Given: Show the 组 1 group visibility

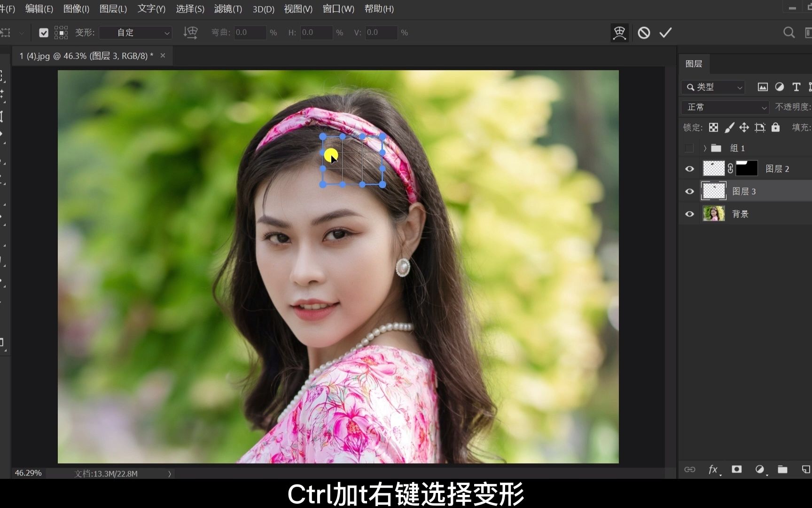Looking at the screenshot, I should [689, 148].
